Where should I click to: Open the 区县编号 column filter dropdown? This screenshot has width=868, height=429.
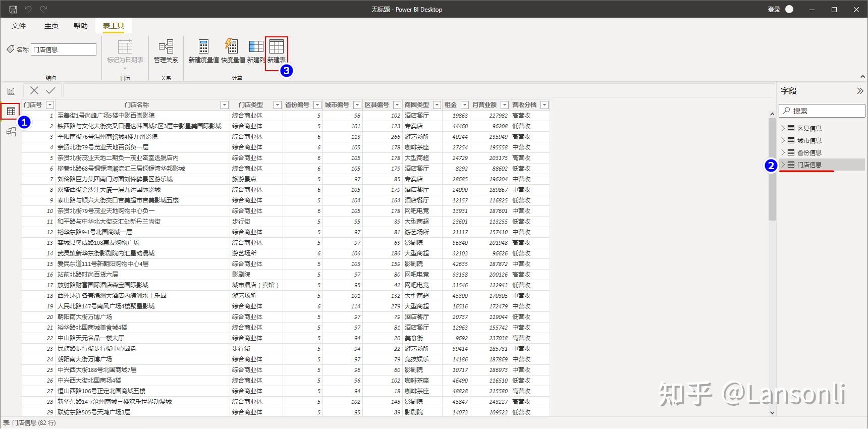pos(397,105)
